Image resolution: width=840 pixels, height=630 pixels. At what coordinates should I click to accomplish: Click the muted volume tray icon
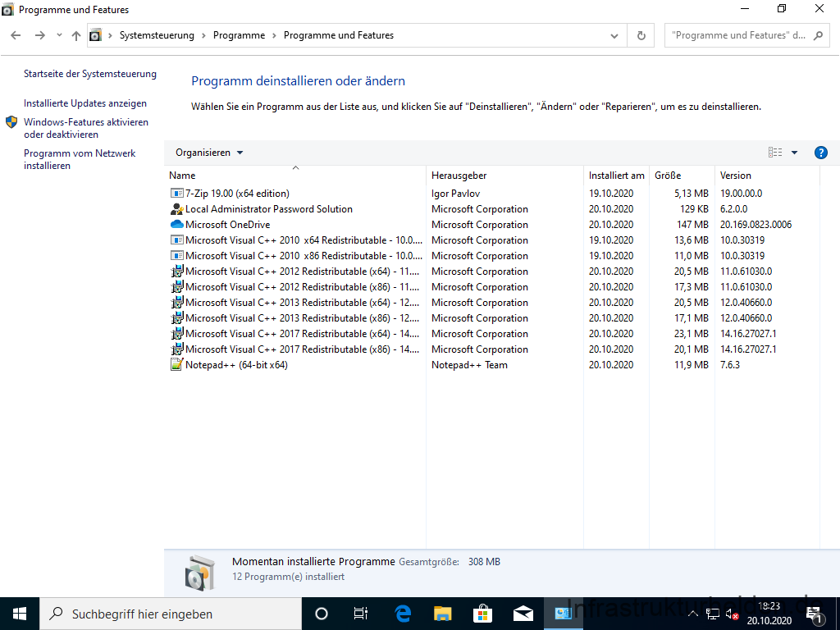tap(732, 614)
